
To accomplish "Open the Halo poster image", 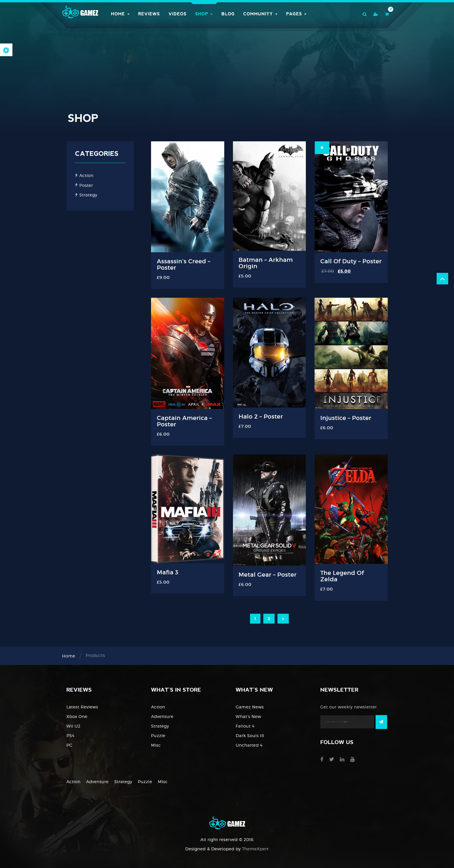I will [x=269, y=352].
